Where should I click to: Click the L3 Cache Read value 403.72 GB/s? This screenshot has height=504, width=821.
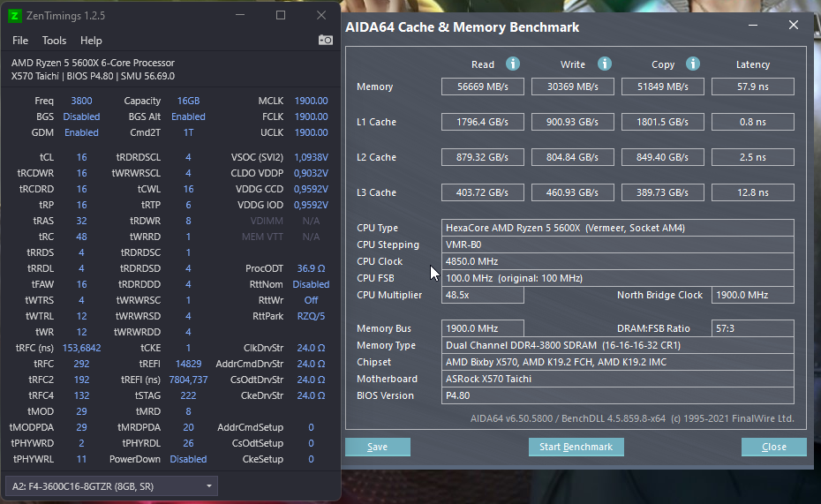(483, 192)
